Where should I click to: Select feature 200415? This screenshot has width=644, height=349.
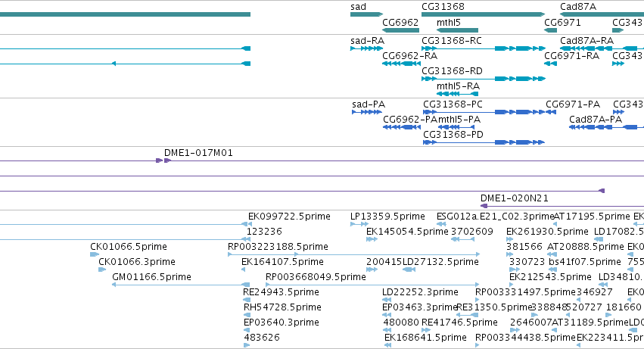coord(384,262)
